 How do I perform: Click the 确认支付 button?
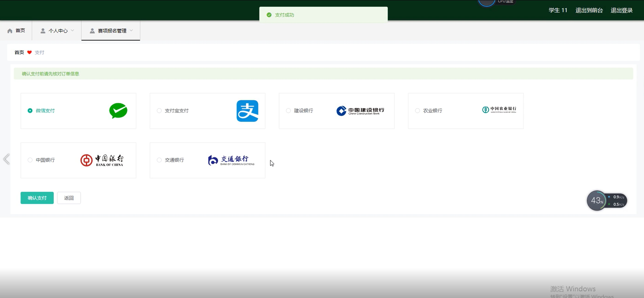tap(37, 198)
